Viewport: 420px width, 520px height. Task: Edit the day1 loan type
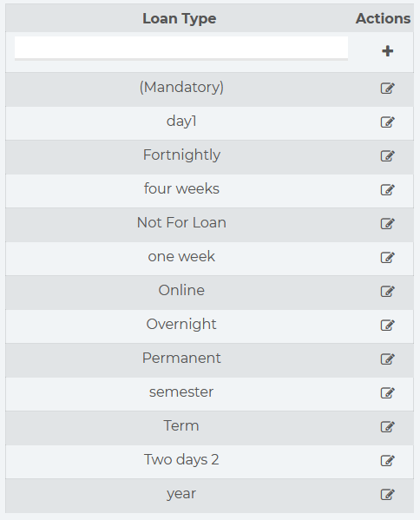387,122
